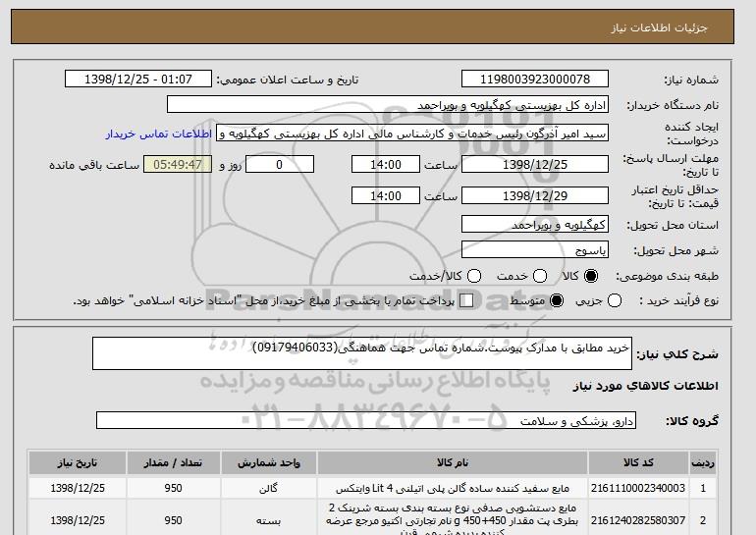Click the announcement date field 1398/12/25 - 01:07
This screenshot has width=756, height=535.
[138, 80]
